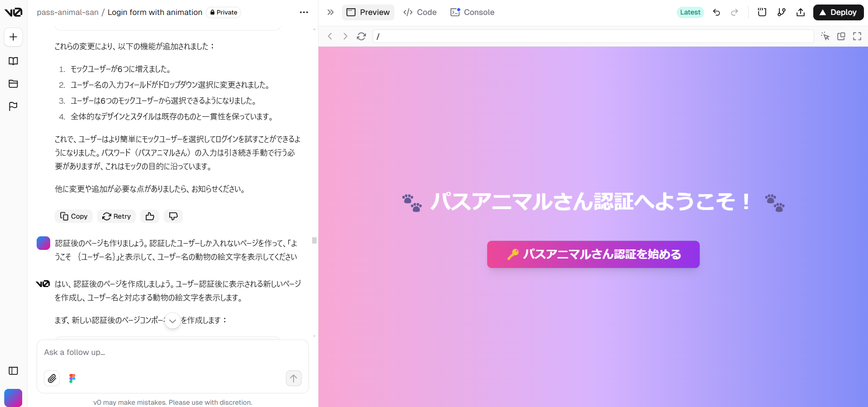Click list item 'モックユーザーが6つに増えました。'
The width and height of the screenshot is (868, 407).
pyautogui.click(x=121, y=69)
